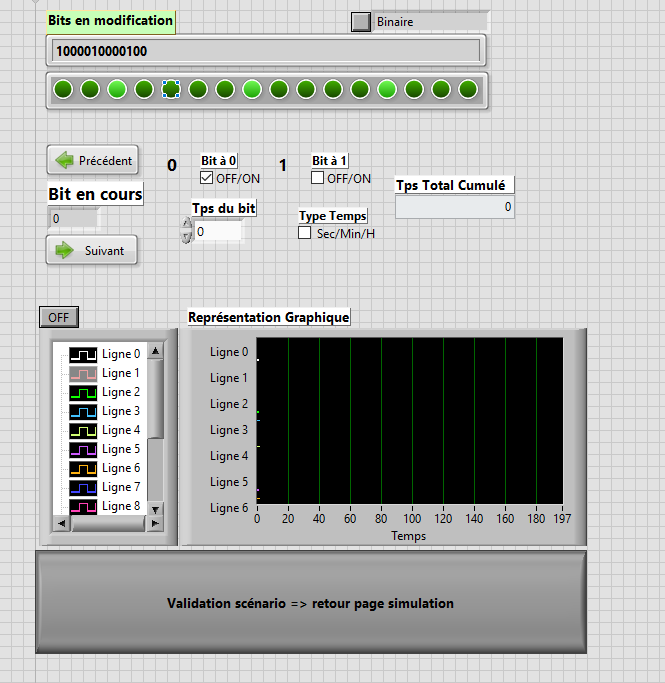The image size is (665, 683).
Task: Decrement Tps du bit with down arrow
Action: (186, 237)
